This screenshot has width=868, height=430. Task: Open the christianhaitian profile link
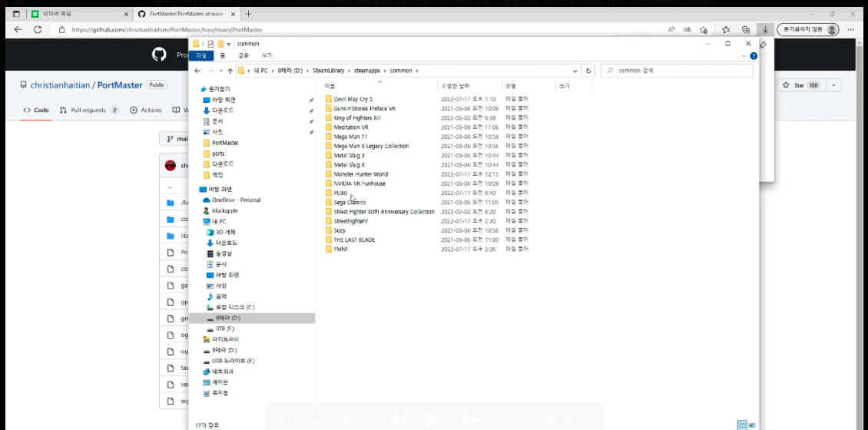pos(60,85)
